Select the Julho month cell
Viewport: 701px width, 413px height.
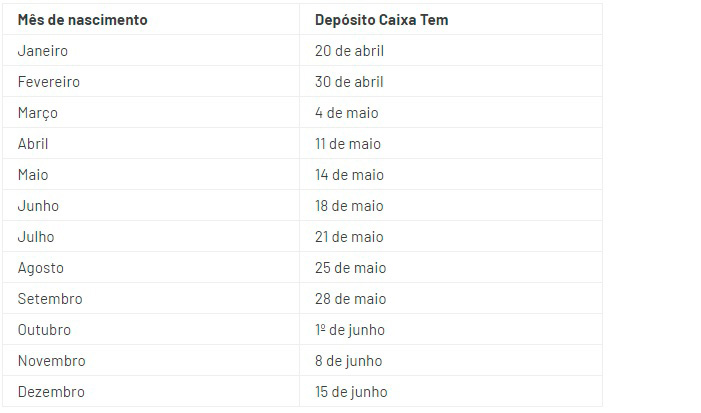coord(151,236)
